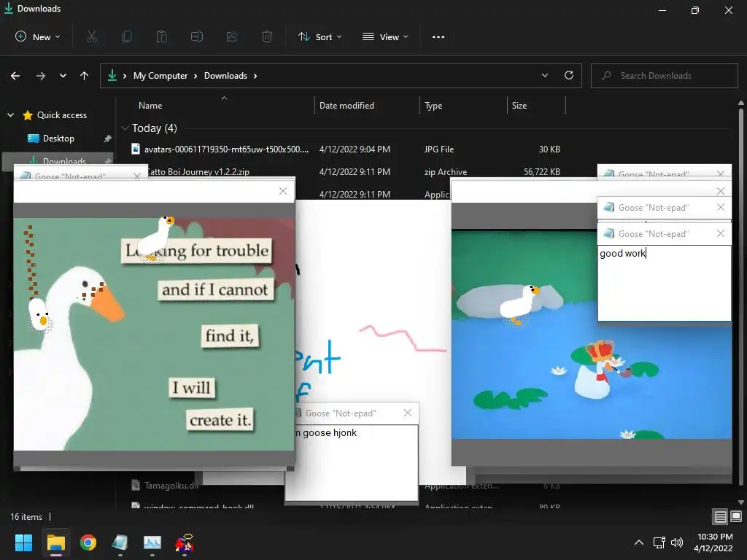Click the Delete trash icon
This screenshot has height=560, width=747.
[x=267, y=36]
